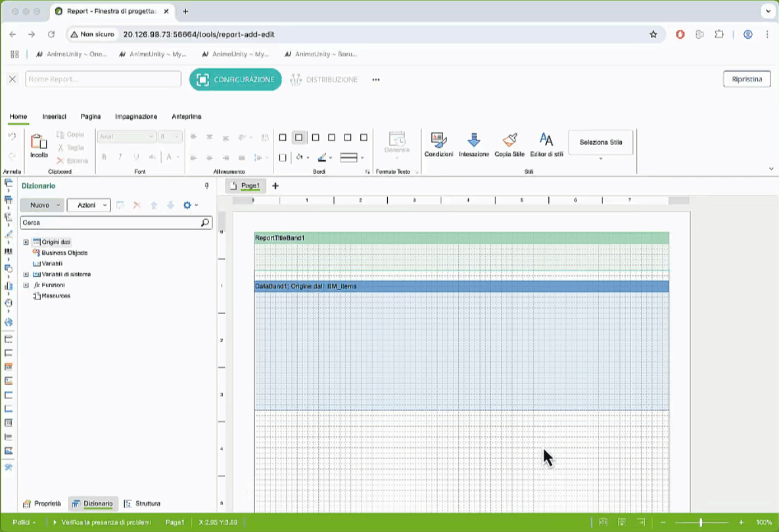This screenshot has width=779, height=532.
Task: Open the font size combo box
Action: click(170, 137)
